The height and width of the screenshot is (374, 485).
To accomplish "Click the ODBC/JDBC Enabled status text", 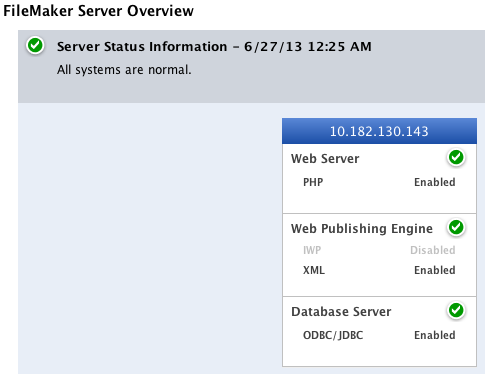I will coord(435,335).
